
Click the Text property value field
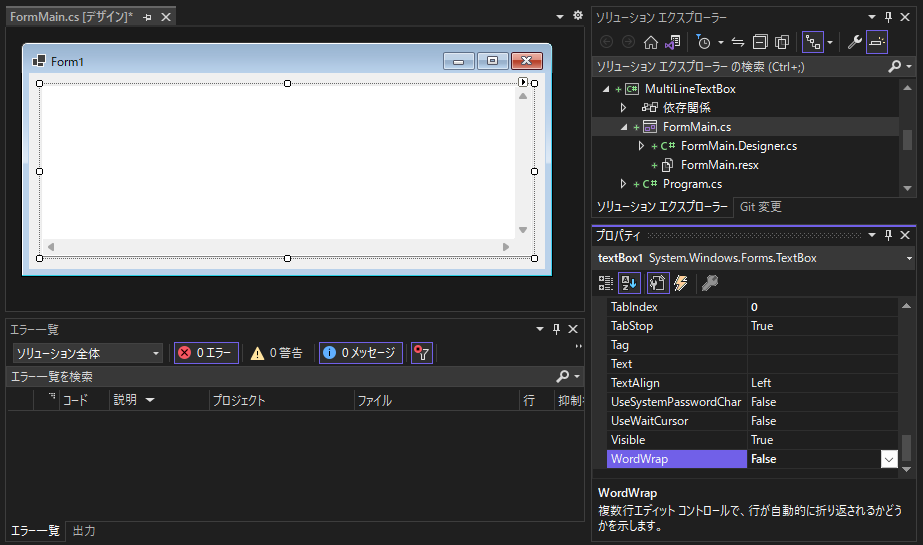[x=822, y=364]
